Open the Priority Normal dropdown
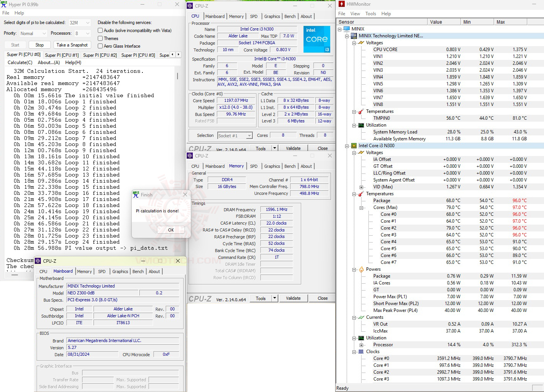Viewport: 544px width, 392px height. click(x=33, y=34)
